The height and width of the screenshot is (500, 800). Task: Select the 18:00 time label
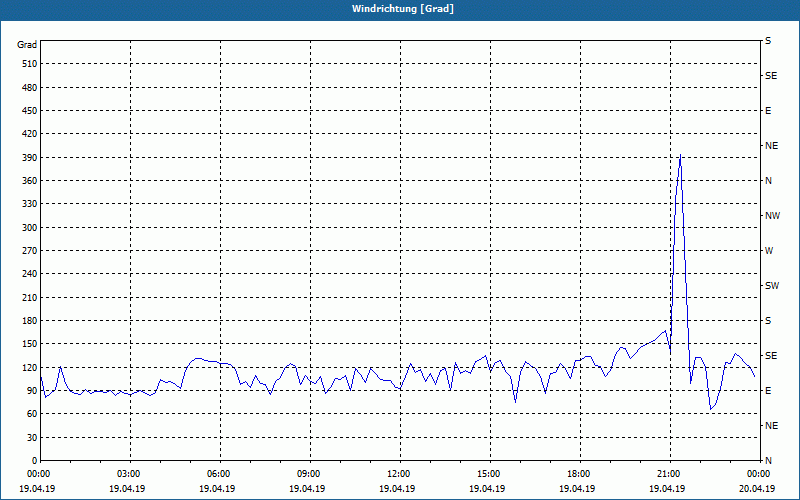580,474
